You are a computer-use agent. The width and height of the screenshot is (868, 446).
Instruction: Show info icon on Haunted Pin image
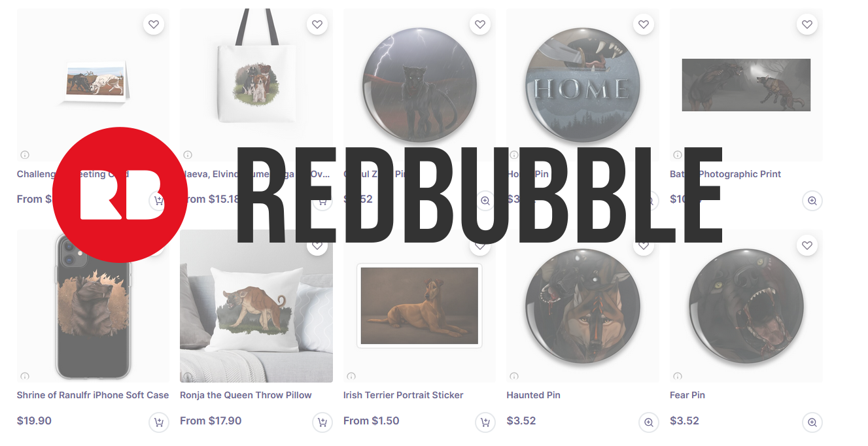(x=514, y=376)
